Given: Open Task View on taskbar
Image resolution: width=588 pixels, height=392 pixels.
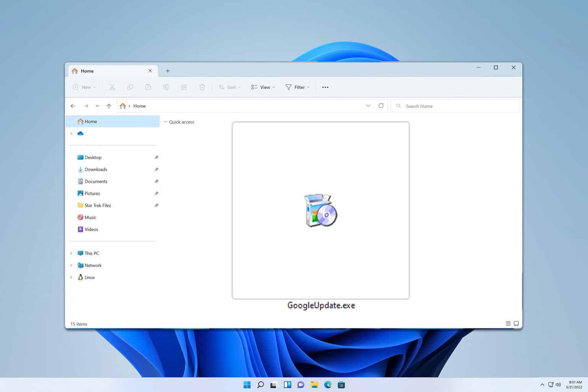Looking at the screenshot, I should [x=273, y=385].
